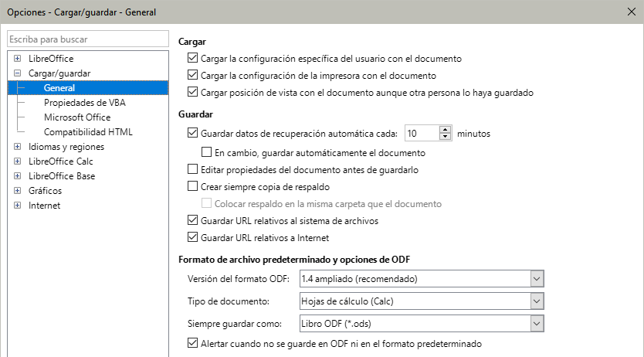Uncheck Cargar posición de vista checkbox

(x=192, y=92)
